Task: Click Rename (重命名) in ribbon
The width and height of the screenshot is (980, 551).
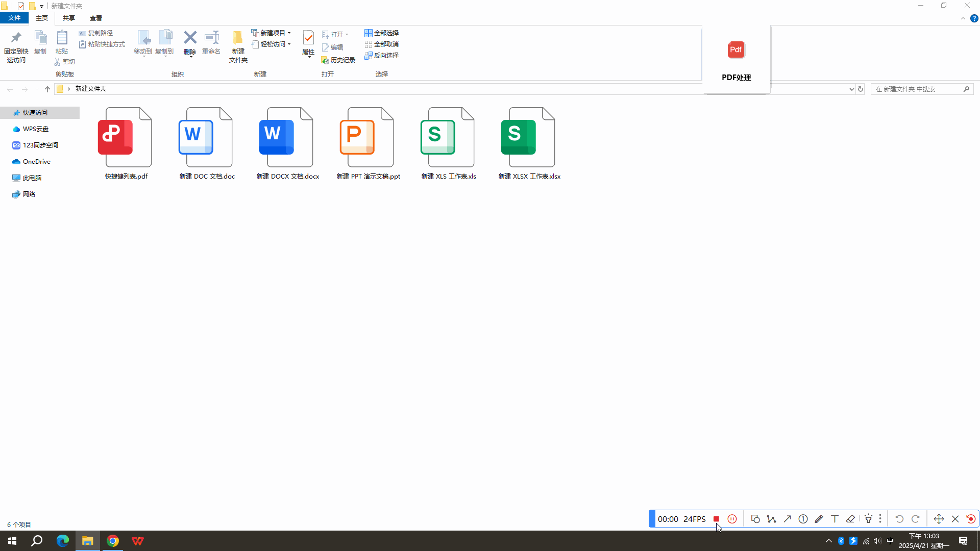Action: pos(211,43)
